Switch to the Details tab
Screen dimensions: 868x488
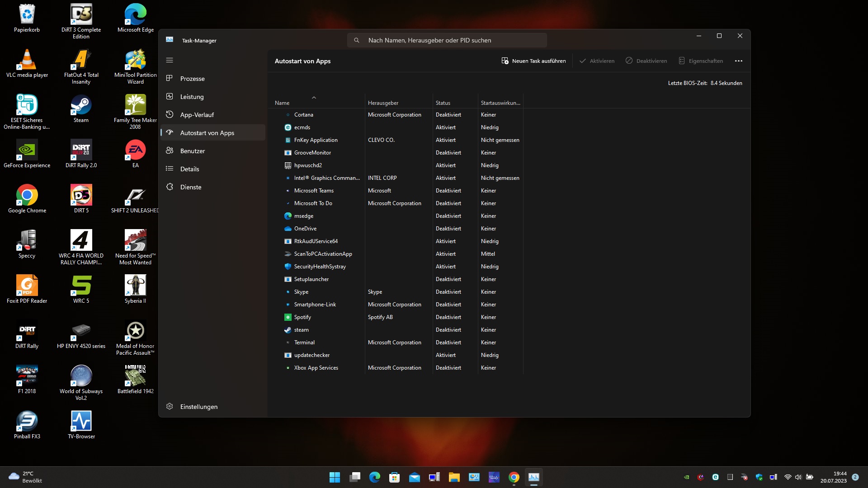coord(189,169)
